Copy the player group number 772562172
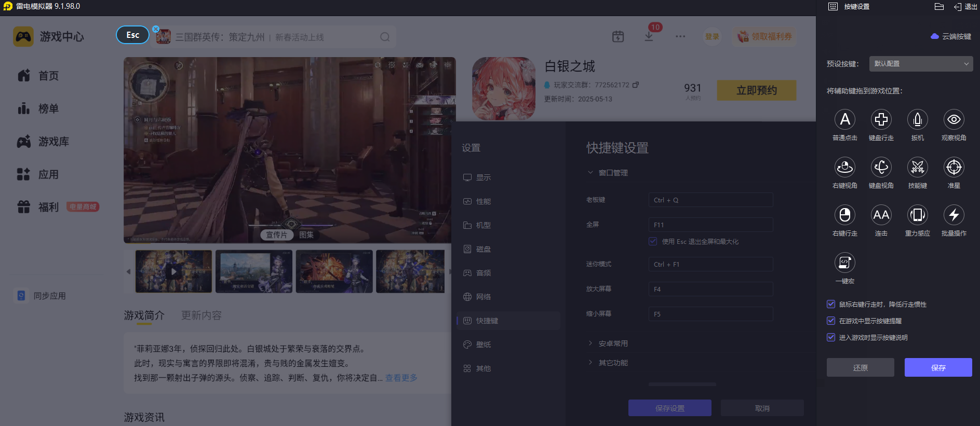980x426 pixels. pyautogui.click(x=636, y=85)
